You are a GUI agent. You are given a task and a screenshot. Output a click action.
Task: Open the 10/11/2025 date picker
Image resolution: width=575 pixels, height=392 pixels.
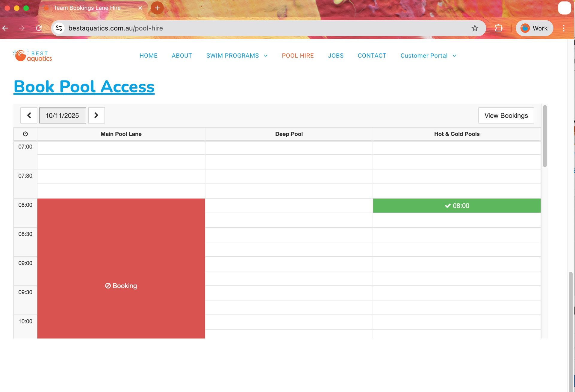click(x=62, y=116)
